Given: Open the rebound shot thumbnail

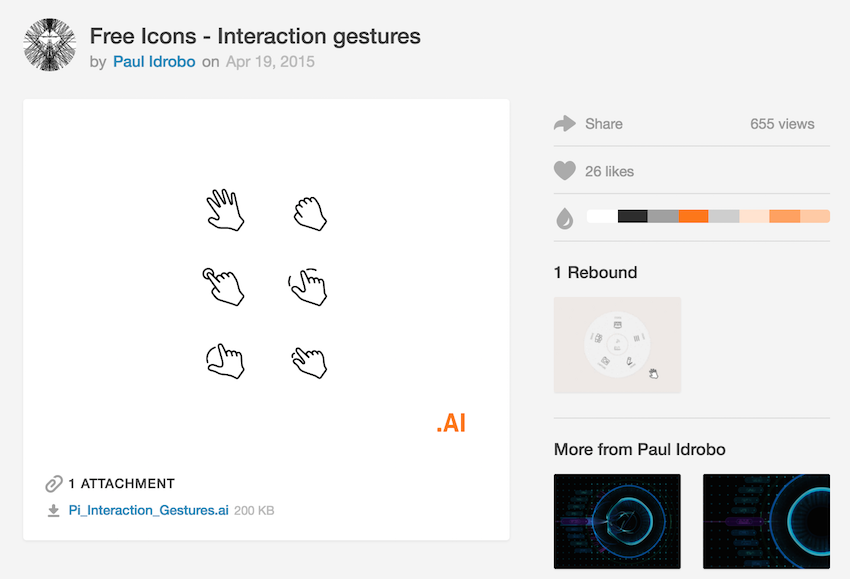Looking at the screenshot, I should coord(617,345).
